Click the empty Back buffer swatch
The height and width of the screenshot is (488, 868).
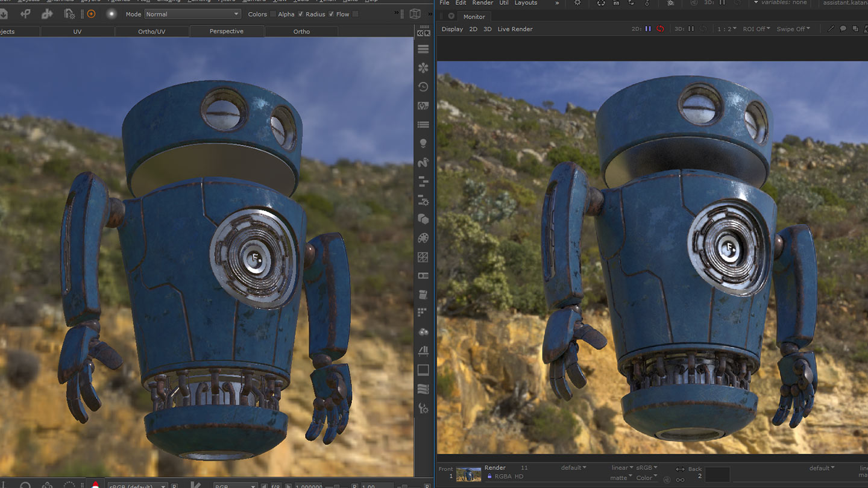[717, 474]
